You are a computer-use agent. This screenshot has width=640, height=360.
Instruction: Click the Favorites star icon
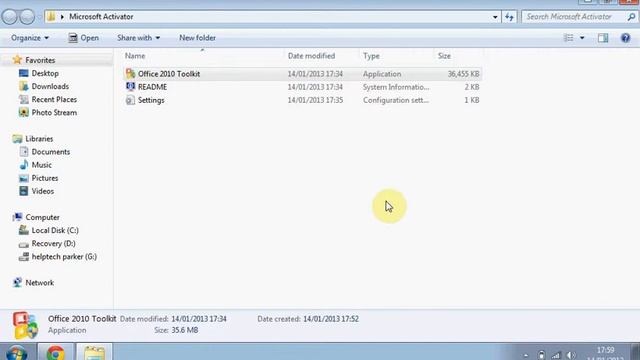tap(17, 60)
